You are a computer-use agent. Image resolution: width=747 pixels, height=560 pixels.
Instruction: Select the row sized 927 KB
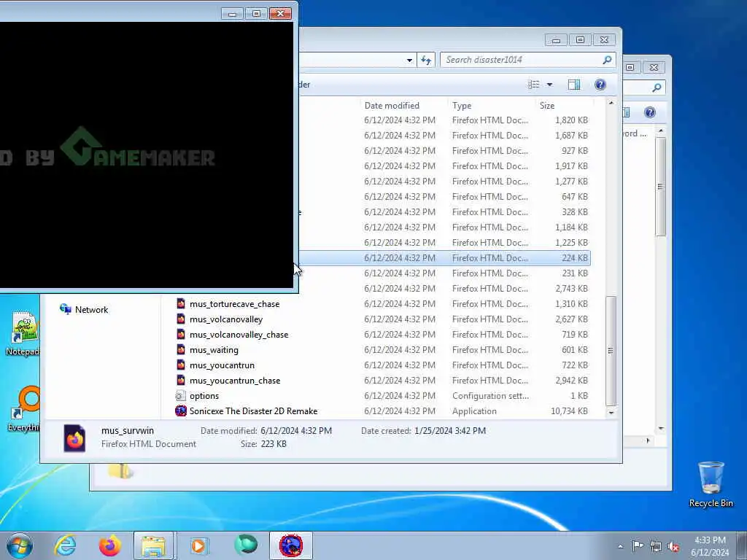[445, 150]
